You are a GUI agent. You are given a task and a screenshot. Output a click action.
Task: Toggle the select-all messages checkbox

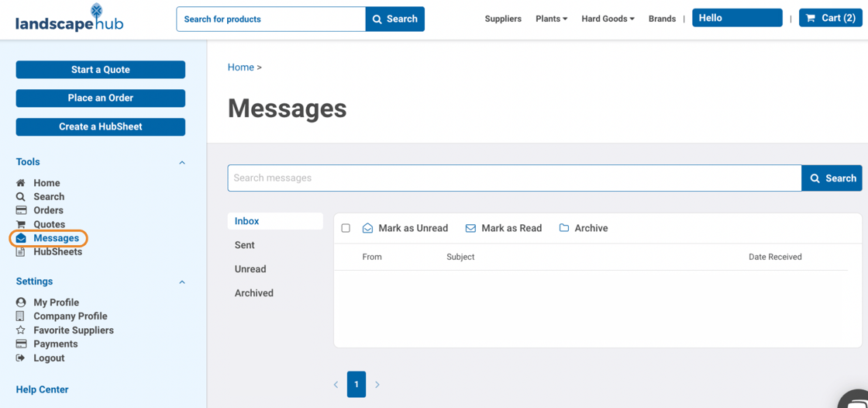tap(346, 228)
